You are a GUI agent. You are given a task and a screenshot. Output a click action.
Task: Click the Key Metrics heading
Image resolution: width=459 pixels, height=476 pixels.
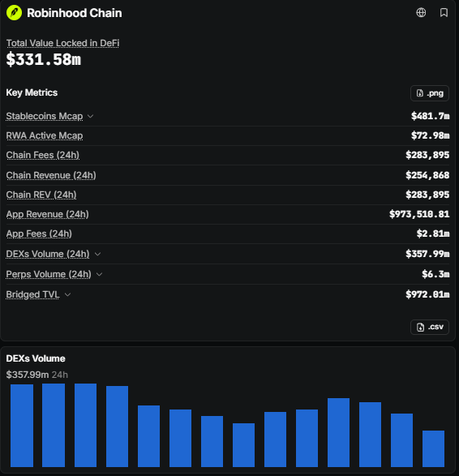[x=32, y=92]
